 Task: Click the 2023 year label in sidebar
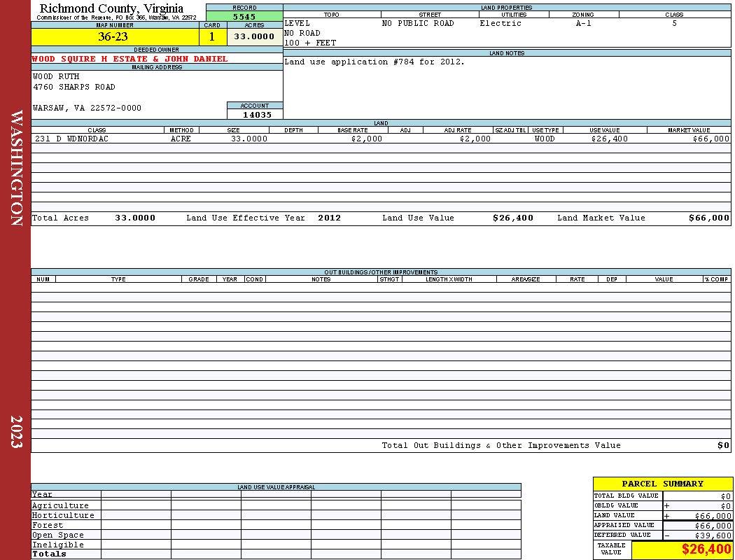coord(16,432)
